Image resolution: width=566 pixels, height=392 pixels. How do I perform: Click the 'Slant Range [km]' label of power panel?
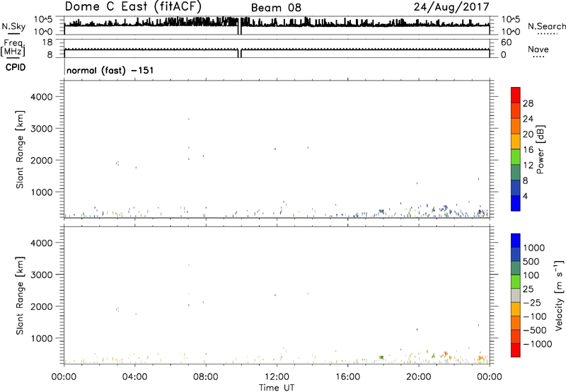click(20, 149)
